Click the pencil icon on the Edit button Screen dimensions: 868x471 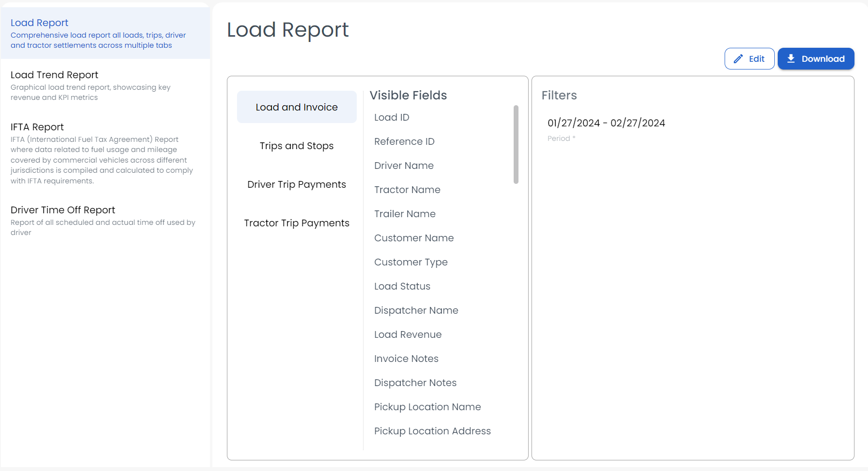click(x=738, y=58)
